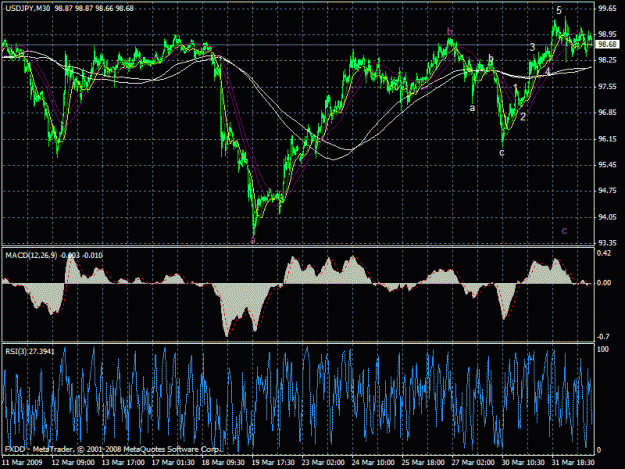Viewport: 625px width, 469px height.
Task: Click the 31 Mar 18:30 time label
Action: pos(573,463)
